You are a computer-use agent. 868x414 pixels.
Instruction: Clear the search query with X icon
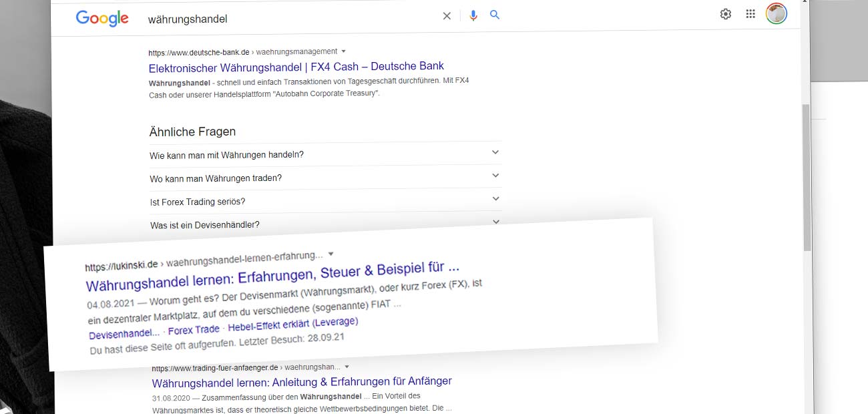pos(447,16)
